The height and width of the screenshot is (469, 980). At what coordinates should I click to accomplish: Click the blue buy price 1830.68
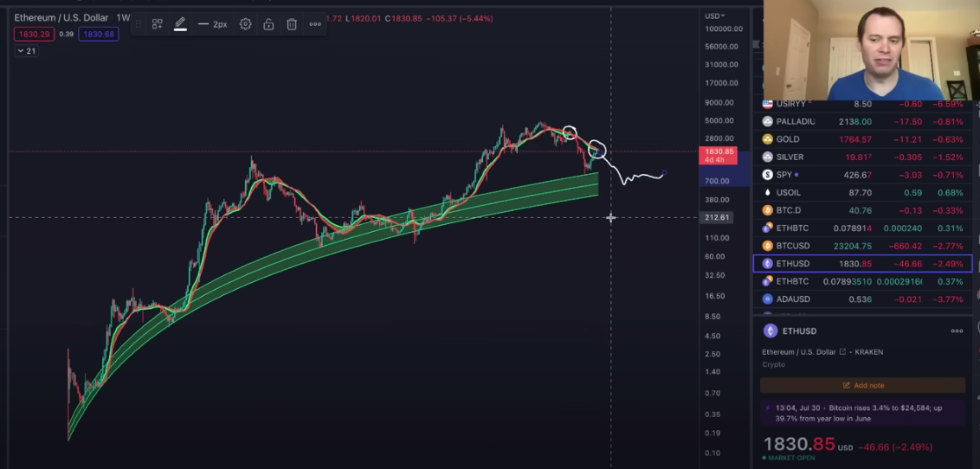click(x=98, y=35)
